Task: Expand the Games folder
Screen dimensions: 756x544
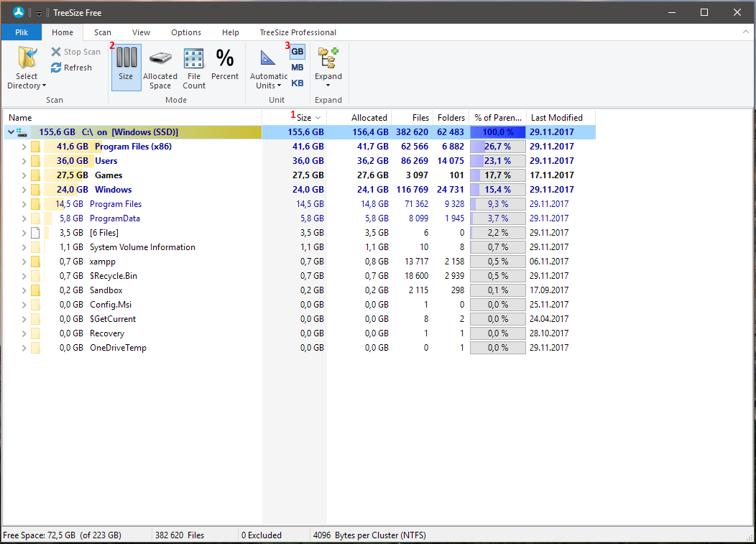Action: tap(24, 175)
